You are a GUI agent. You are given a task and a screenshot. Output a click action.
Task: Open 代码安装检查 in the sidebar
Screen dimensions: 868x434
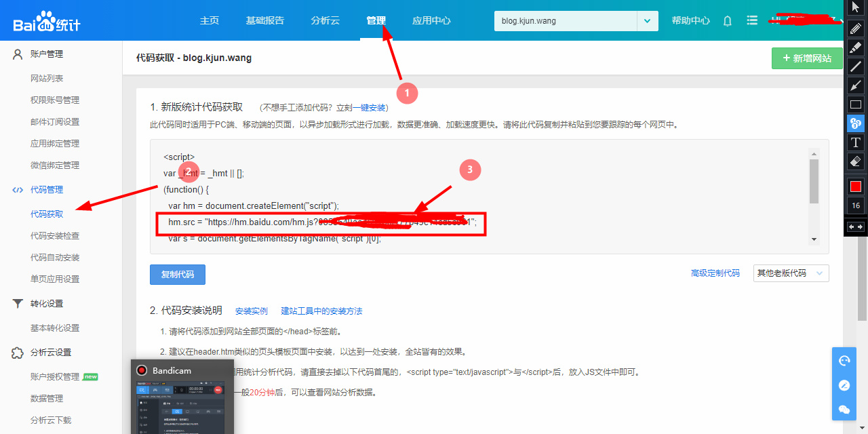pyautogui.click(x=55, y=236)
